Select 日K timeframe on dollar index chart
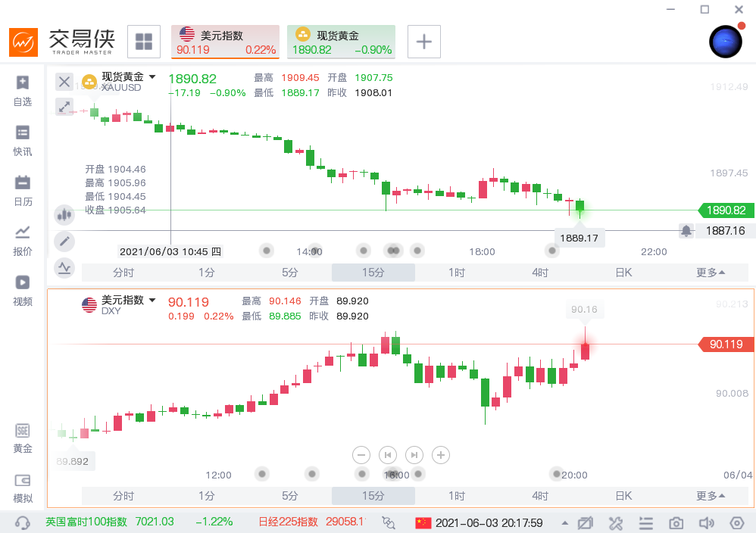This screenshot has width=756, height=533. click(x=623, y=496)
